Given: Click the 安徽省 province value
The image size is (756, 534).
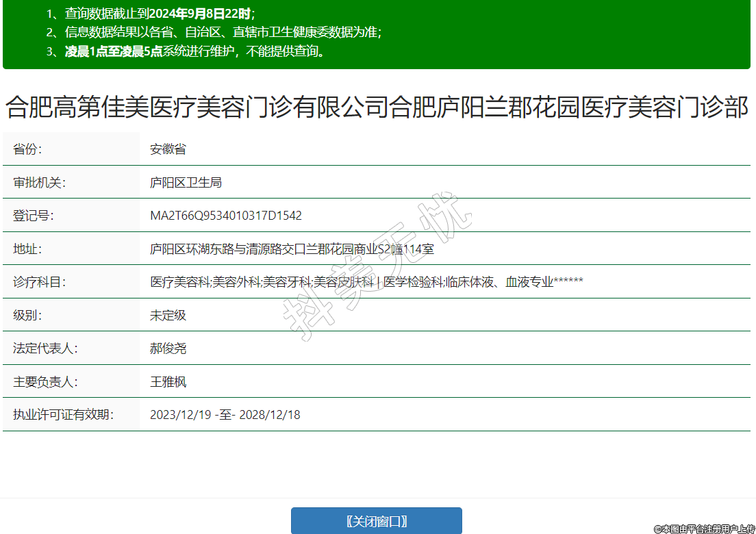Looking at the screenshot, I should 168,149.
